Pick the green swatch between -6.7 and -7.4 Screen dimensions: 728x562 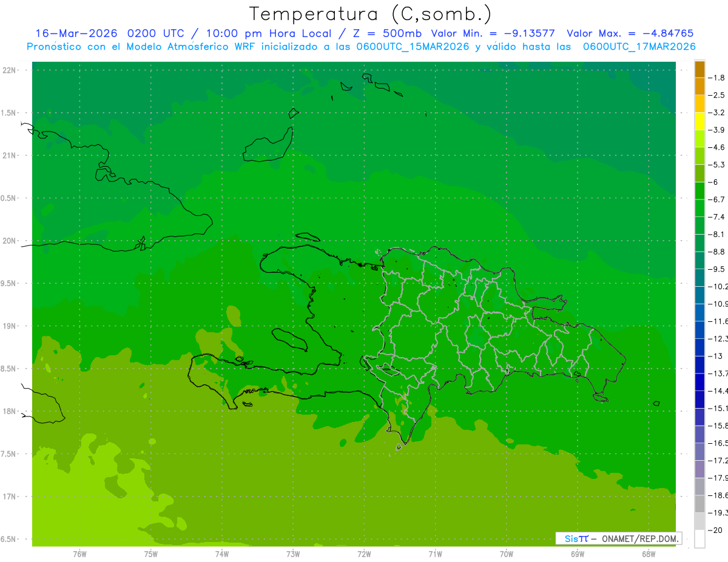(699, 208)
